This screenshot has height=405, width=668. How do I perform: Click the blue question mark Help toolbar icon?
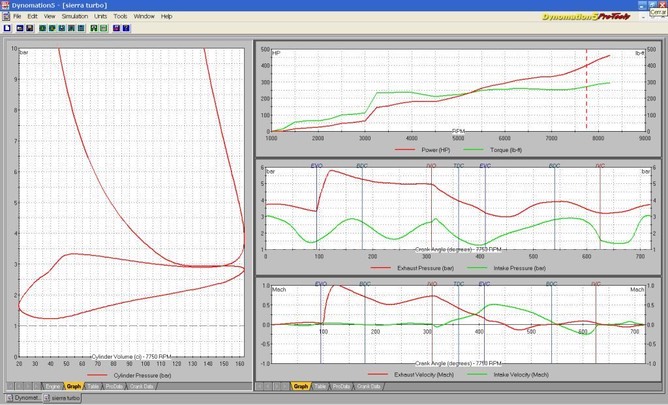[126, 28]
